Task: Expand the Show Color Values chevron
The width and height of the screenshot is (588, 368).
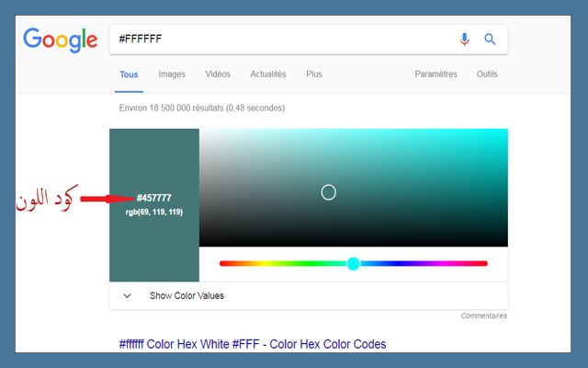Action: pos(127,296)
